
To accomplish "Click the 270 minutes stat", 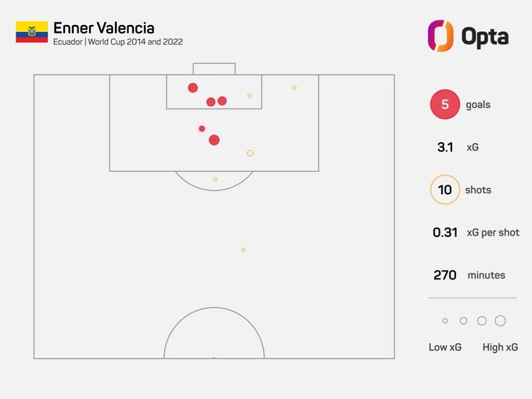I will pos(469,275).
